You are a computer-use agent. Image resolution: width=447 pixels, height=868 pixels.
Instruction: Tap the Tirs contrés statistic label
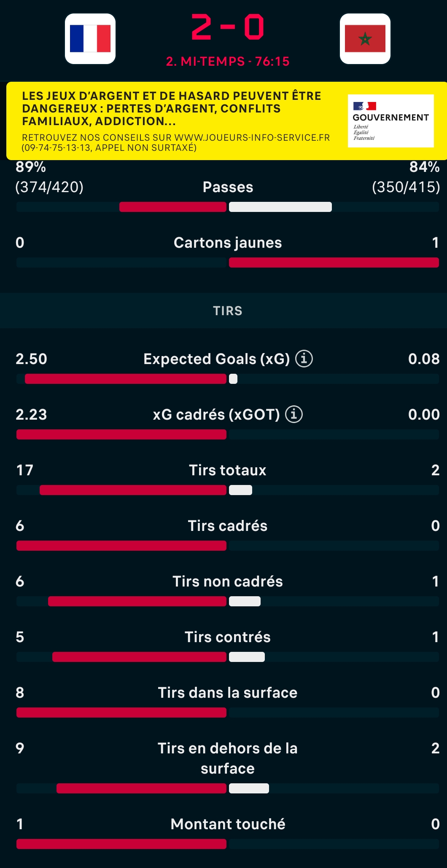pos(228,637)
